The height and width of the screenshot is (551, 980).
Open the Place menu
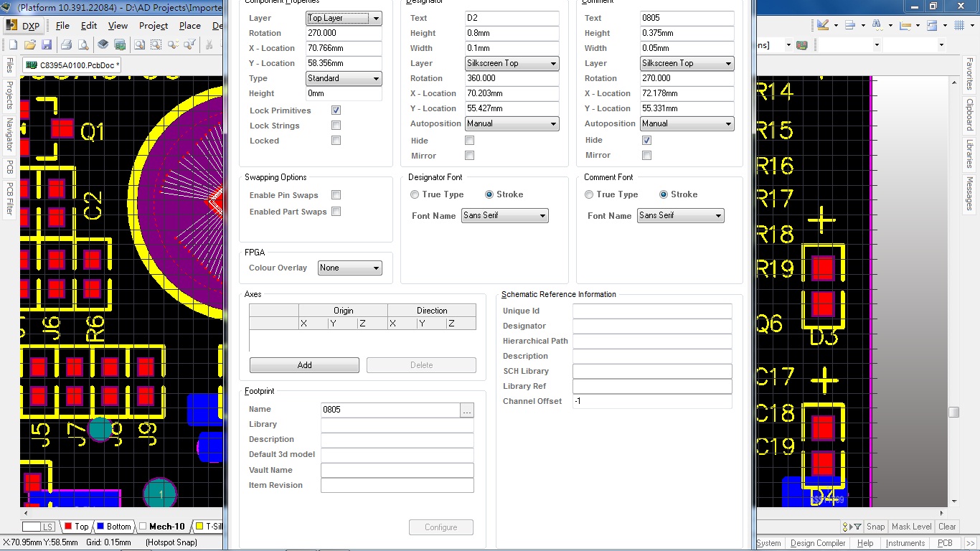[190, 26]
